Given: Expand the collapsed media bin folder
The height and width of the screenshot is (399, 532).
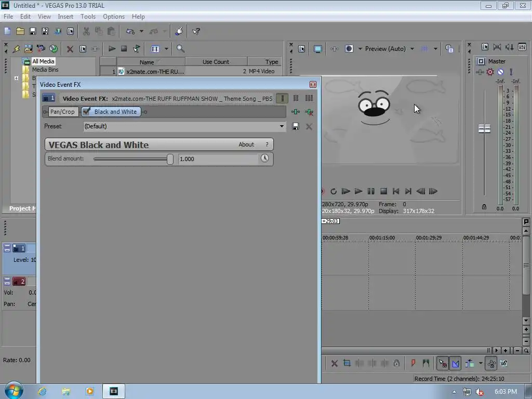Looking at the screenshot, I should [16, 78].
